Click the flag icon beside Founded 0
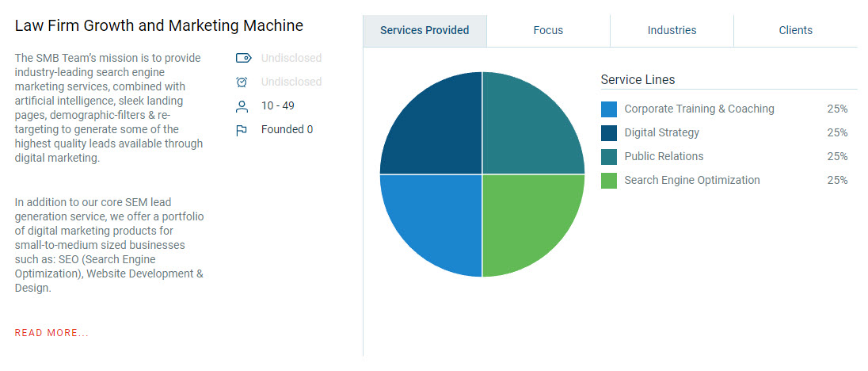 (242, 130)
